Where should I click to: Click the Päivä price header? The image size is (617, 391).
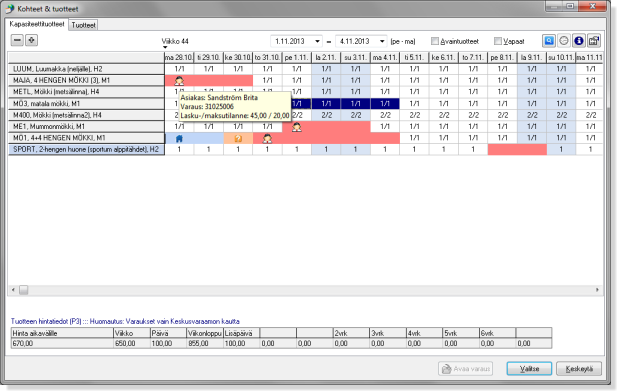tap(168, 333)
